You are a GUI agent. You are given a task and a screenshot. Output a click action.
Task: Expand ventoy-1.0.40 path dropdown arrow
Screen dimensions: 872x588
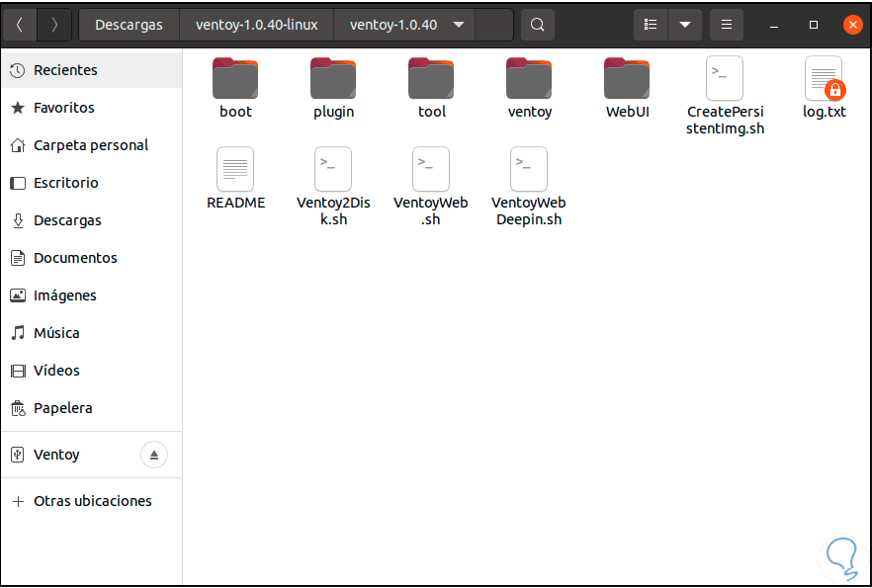(459, 25)
